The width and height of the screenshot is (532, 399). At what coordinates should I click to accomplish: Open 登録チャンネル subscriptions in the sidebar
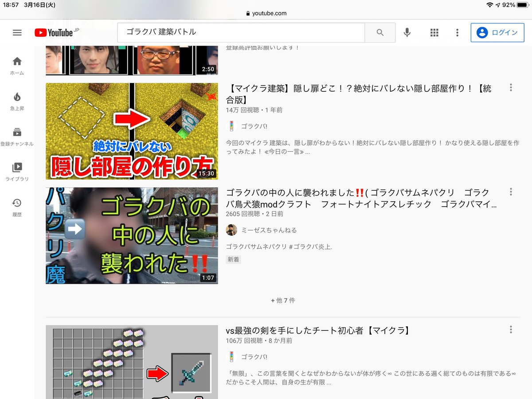point(17,137)
